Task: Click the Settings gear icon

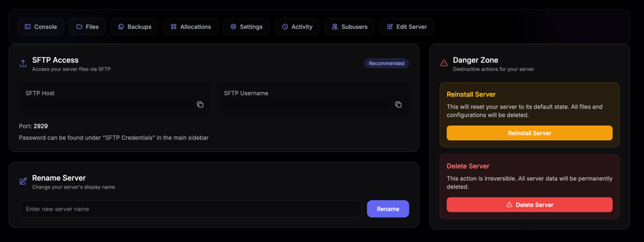Action: (x=233, y=26)
